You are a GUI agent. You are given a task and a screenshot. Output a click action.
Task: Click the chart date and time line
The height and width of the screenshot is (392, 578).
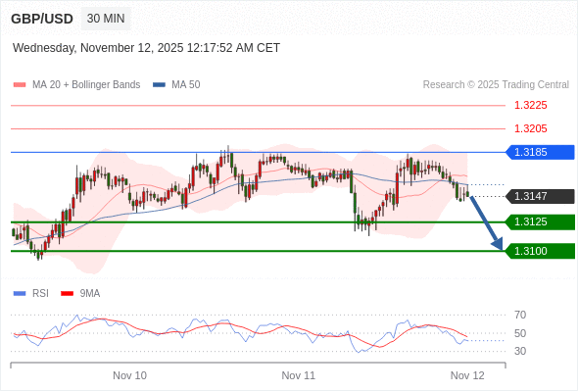pyautogui.click(x=146, y=48)
